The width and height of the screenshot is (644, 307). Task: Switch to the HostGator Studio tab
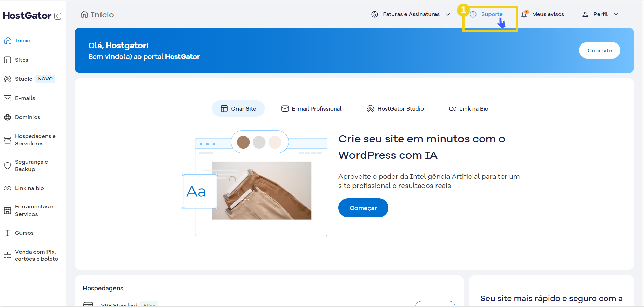pos(395,108)
